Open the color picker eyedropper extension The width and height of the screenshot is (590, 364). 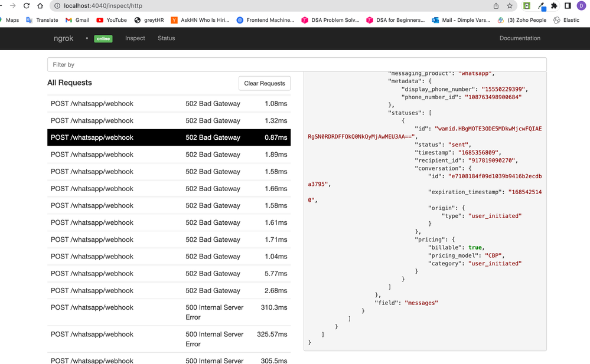[x=542, y=6]
